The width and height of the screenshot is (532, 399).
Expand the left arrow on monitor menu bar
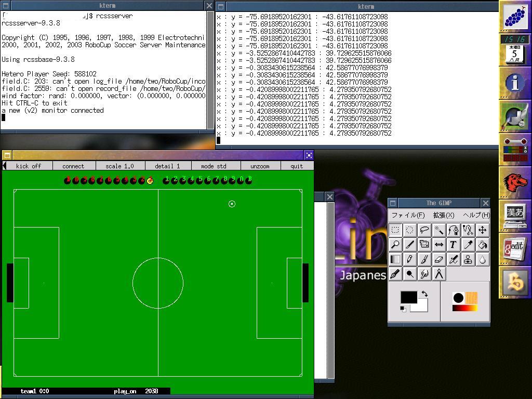(4, 166)
